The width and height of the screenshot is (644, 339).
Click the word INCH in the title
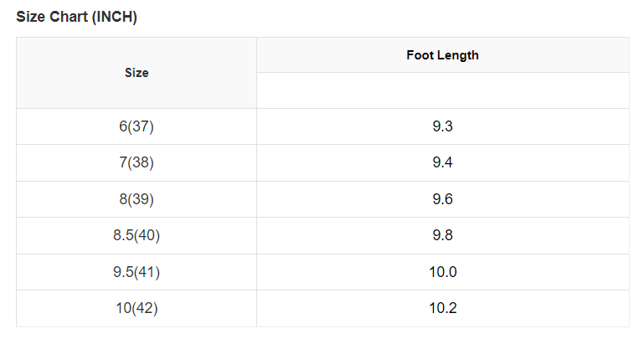pos(113,18)
